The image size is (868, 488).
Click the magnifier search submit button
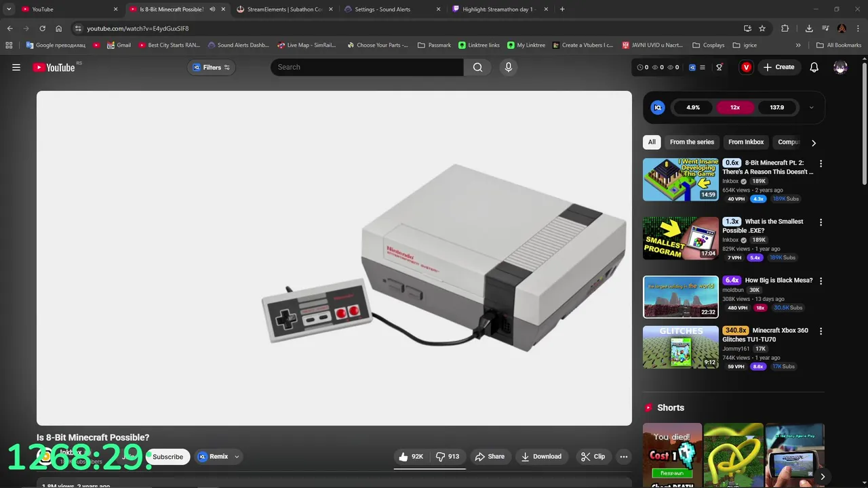coord(478,67)
